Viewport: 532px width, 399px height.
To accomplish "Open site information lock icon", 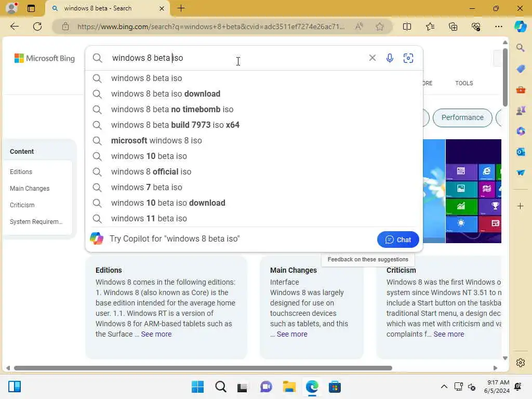I will [x=65, y=26].
